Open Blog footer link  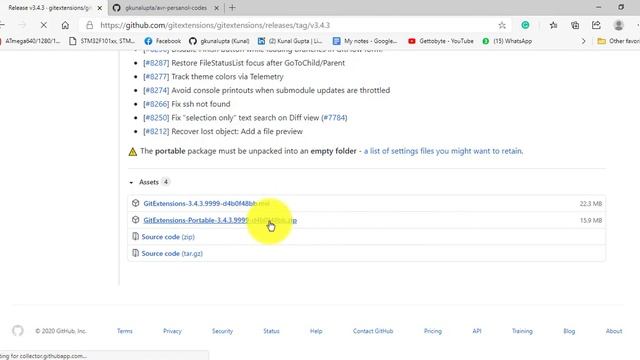tap(569, 331)
